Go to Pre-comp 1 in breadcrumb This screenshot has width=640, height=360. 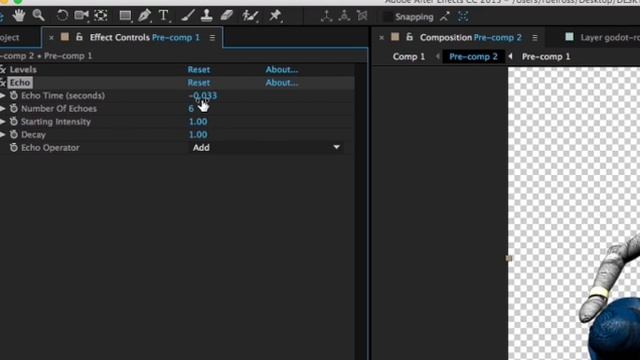click(546, 56)
